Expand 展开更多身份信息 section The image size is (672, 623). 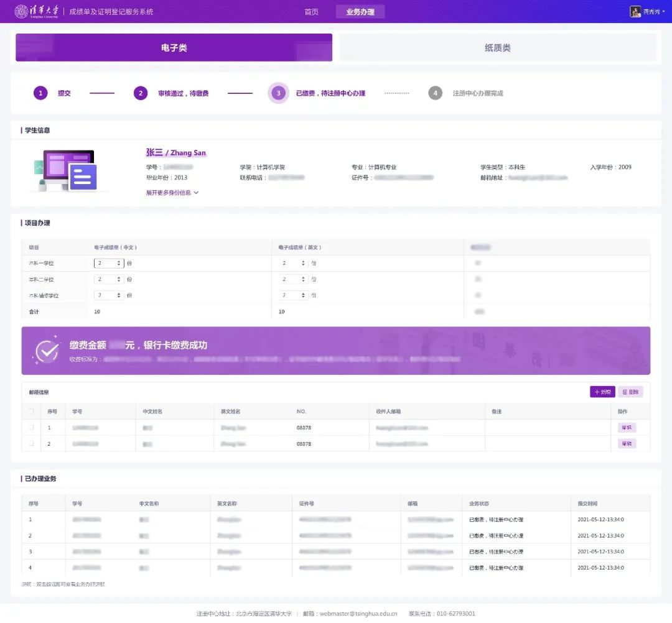click(172, 193)
